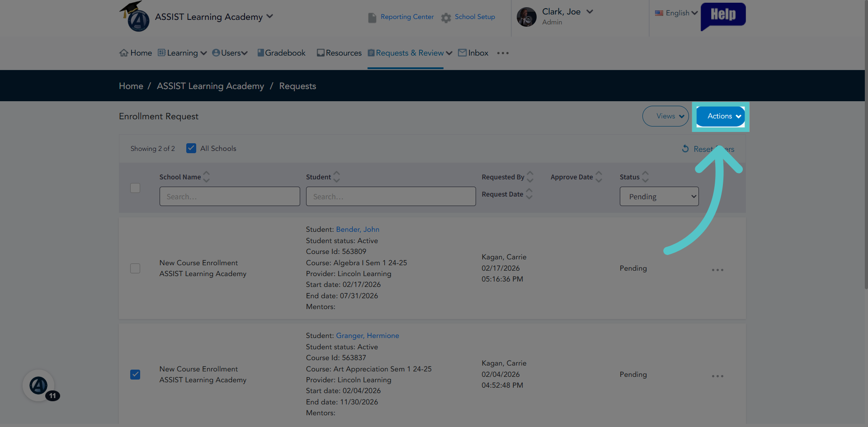
Task: Expand the Views dropdown button
Action: [665, 116]
